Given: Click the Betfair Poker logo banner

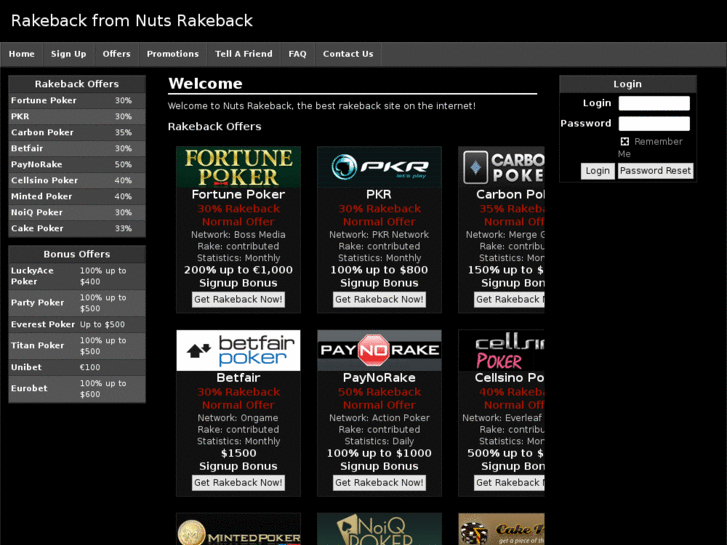Looking at the screenshot, I should [x=238, y=351].
